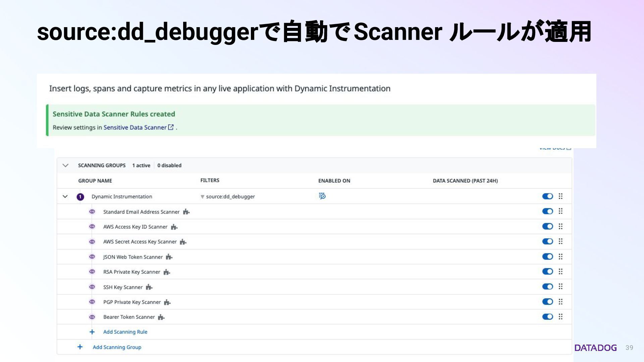Click library icon beside AWS Access Key ID Scanner
This screenshot has width=644, height=362.
coord(174,227)
